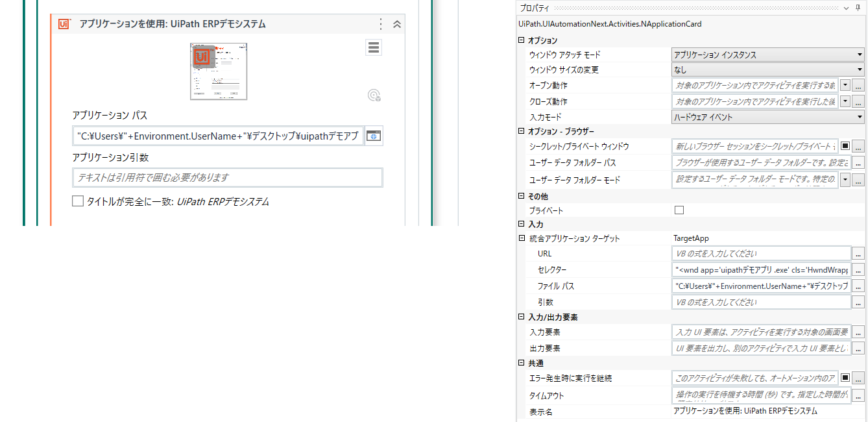Collapse the その他 section
This screenshot has height=422, width=868.
(x=522, y=195)
